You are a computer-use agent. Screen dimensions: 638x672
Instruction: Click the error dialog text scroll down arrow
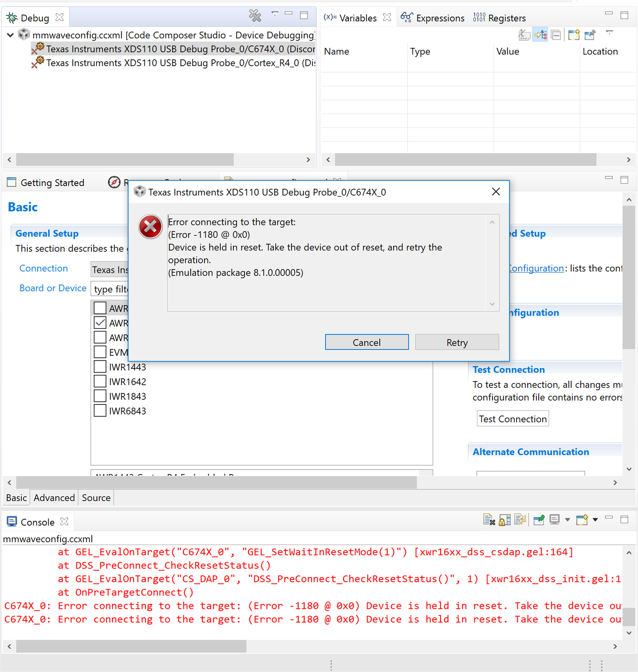(x=492, y=304)
